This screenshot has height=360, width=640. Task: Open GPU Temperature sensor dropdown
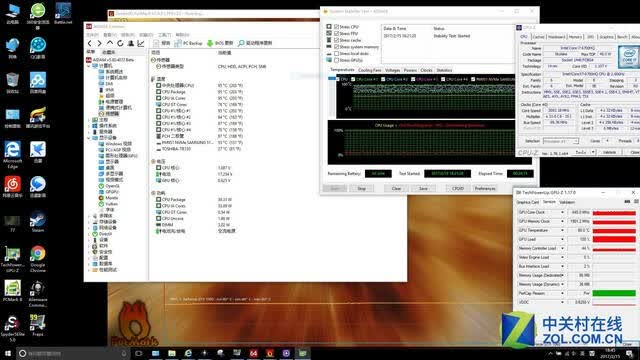tap(562, 230)
